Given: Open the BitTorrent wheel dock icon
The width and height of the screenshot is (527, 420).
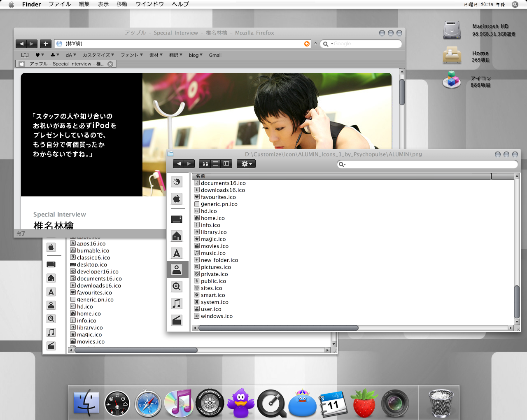Looking at the screenshot, I should pyautogui.click(x=210, y=403).
